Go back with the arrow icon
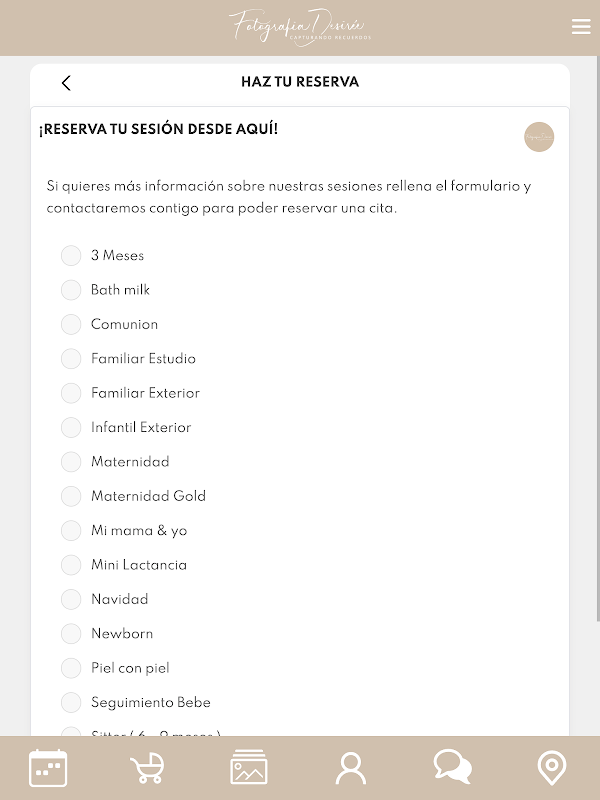 (x=66, y=83)
